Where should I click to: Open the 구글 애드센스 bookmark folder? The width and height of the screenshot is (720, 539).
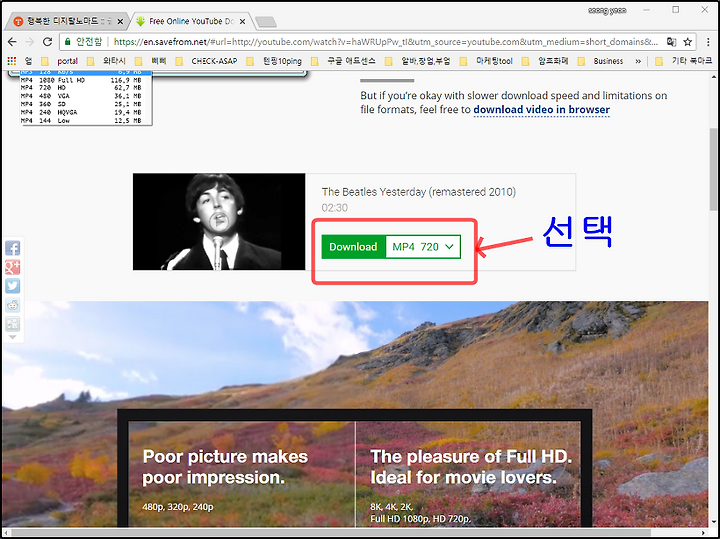344,61
